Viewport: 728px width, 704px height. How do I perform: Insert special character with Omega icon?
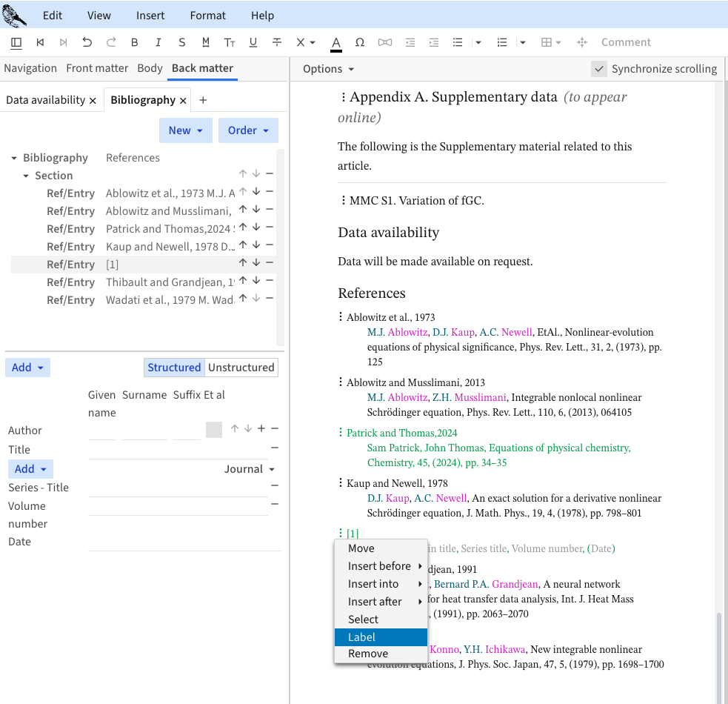[x=360, y=42]
